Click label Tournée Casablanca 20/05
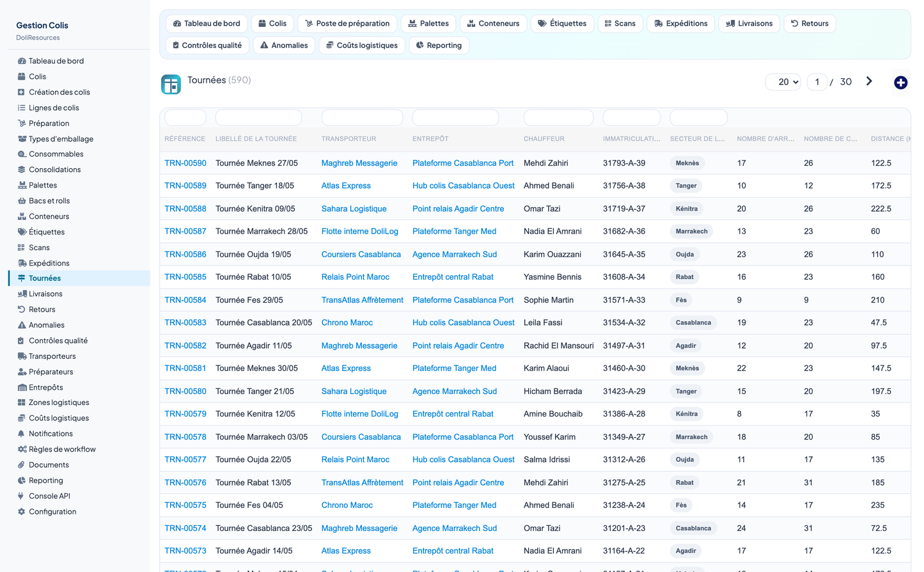 click(x=263, y=322)
